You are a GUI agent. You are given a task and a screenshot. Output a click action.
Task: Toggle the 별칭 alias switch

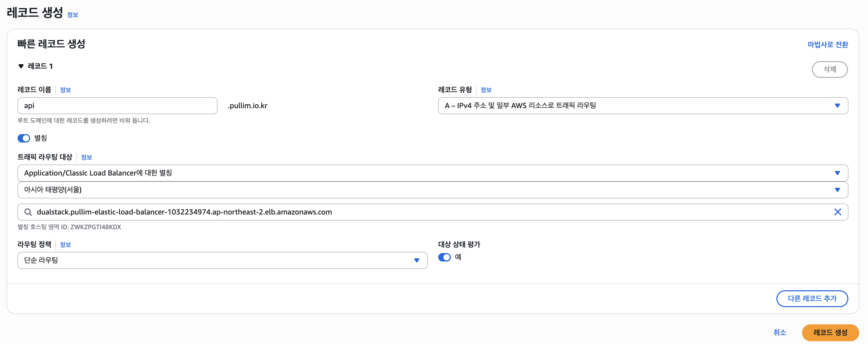pyautogui.click(x=24, y=138)
